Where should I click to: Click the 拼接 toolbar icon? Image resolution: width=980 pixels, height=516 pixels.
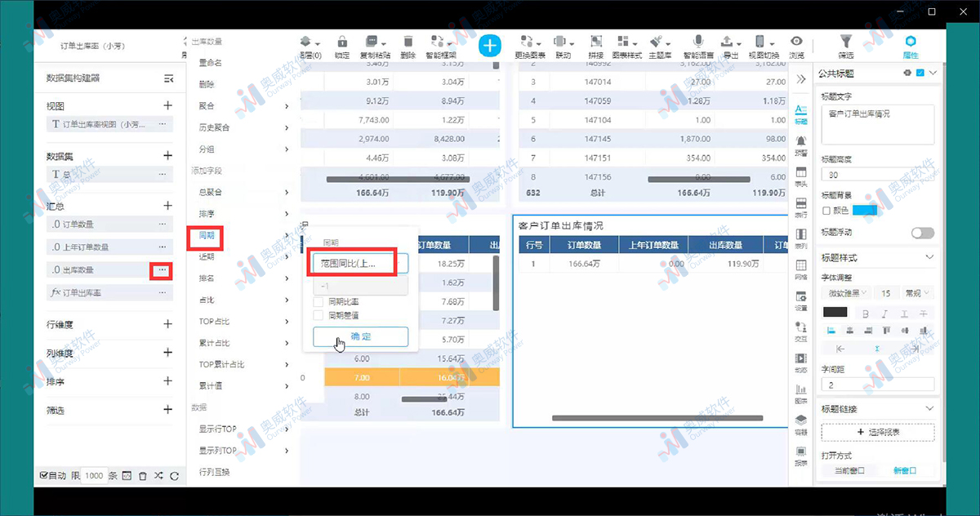point(596,41)
